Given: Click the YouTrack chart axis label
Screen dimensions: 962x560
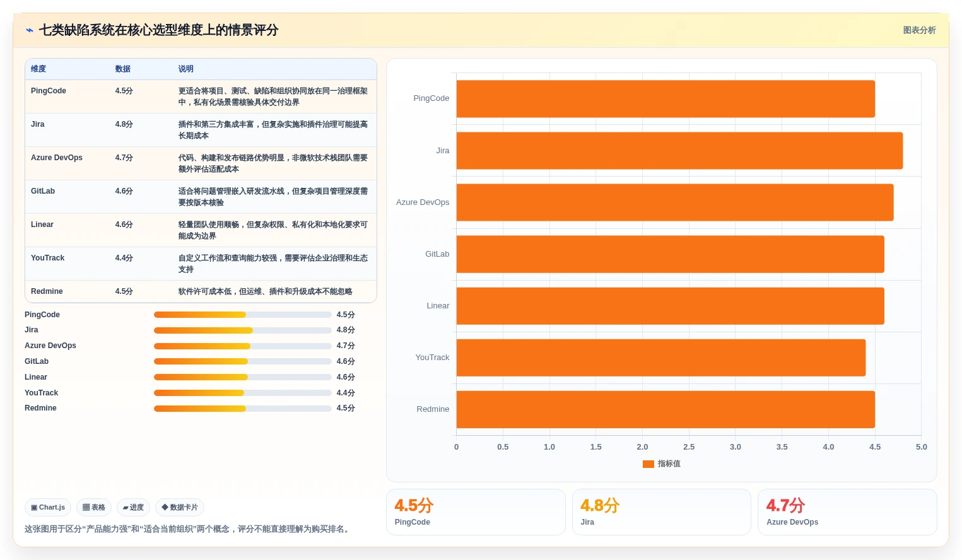Looking at the screenshot, I should coord(432,358).
